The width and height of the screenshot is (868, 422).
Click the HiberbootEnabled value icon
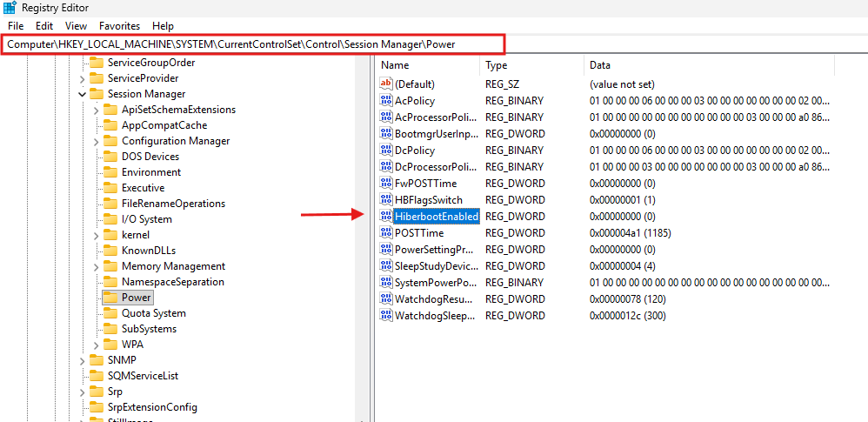tap(386, 216)
